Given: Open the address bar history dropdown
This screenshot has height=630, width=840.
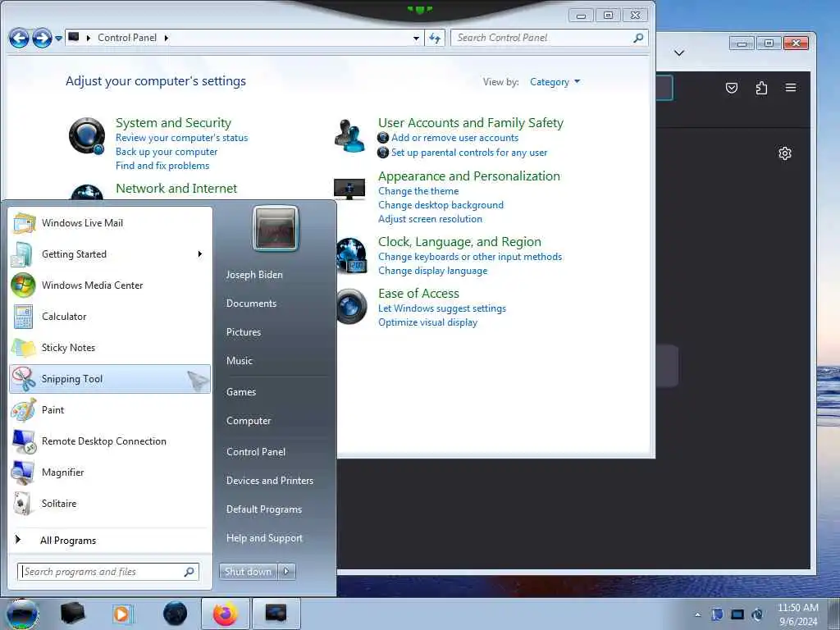Looking at the screenshot, I should 416,38.
